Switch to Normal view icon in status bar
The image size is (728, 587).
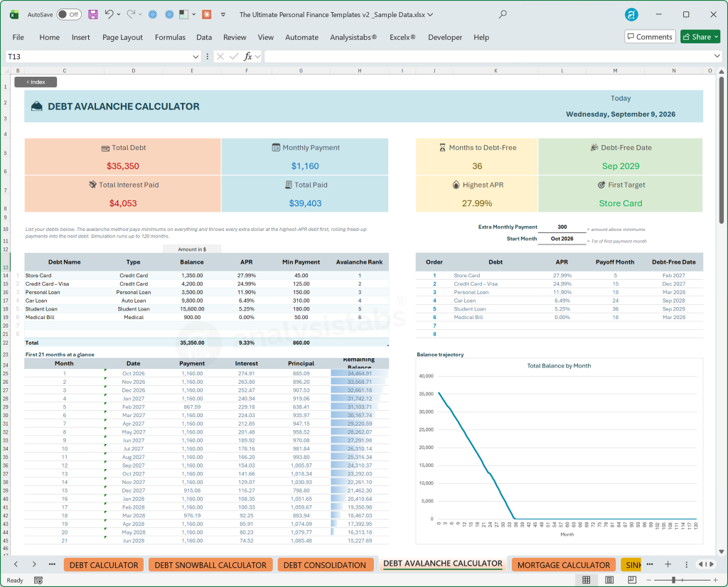pyautogui.click(x=587, y=580)
